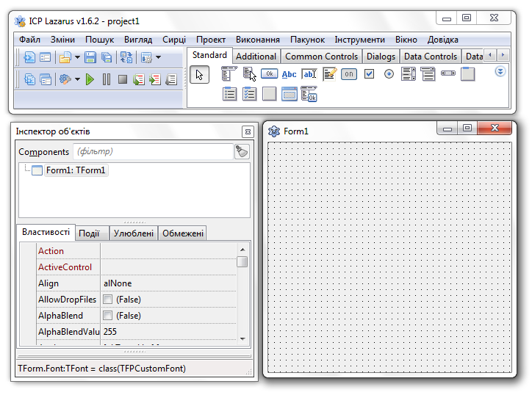The width and height of the screenshot is (532, 395).
Task: Click the New Form toolbar icon
Action: (x=45, y=57)
